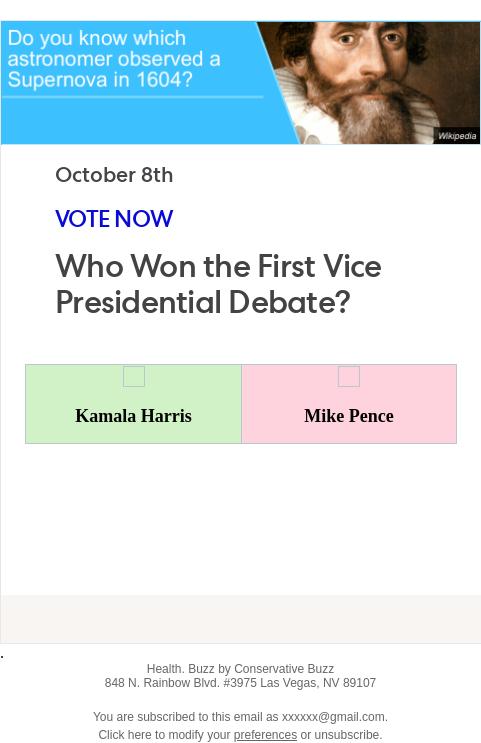Click the Supernova 1604 banner question text

[x=114, y=59]
